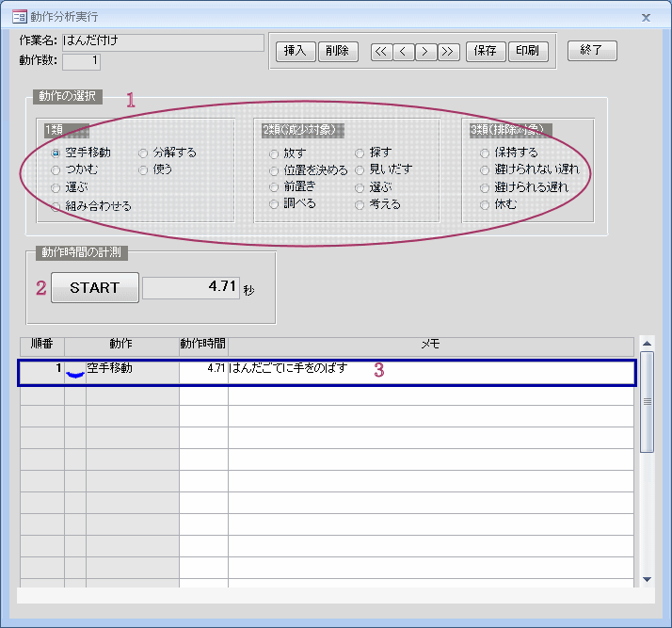
Task: Click the row number 1 cell
Action: pos(42,373)
